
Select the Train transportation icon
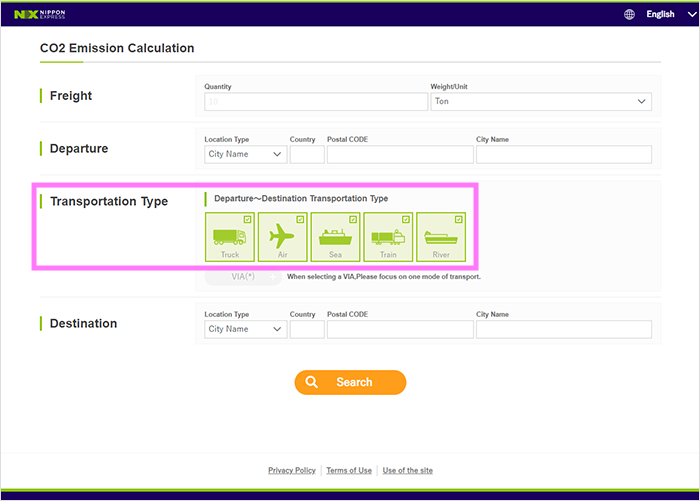pyautogui.click(x=388, y=238)
